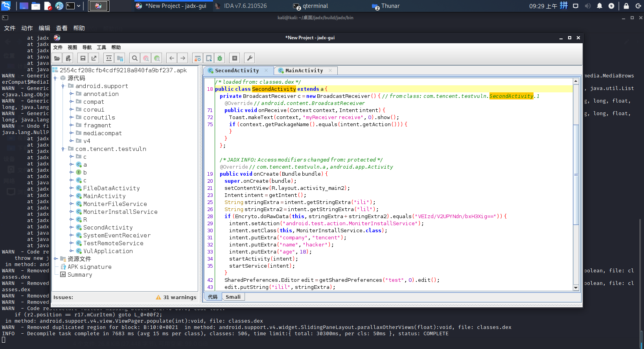Click the Sync with editor icon
The image size is (644, 349).
click(109, 58)
